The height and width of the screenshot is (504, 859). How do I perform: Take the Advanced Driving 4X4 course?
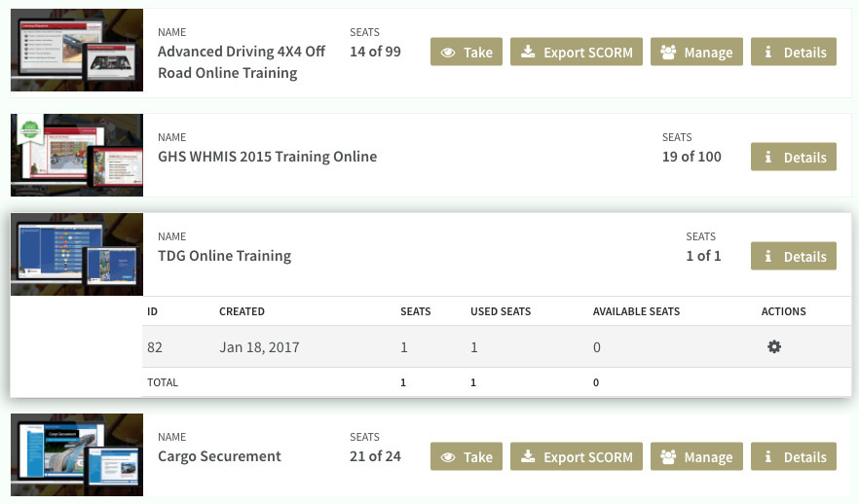[467, 52]
